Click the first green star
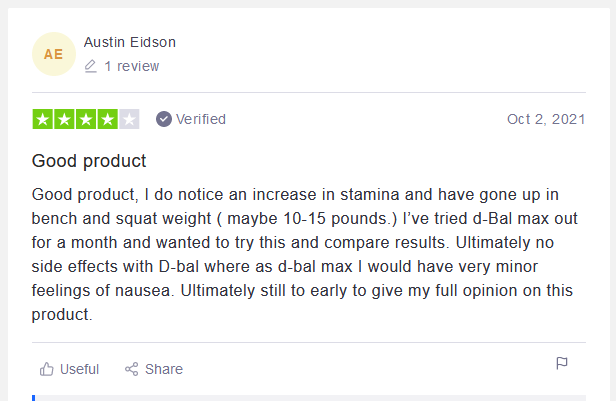The width and height of the screenshot is (616, 401). 43,119
